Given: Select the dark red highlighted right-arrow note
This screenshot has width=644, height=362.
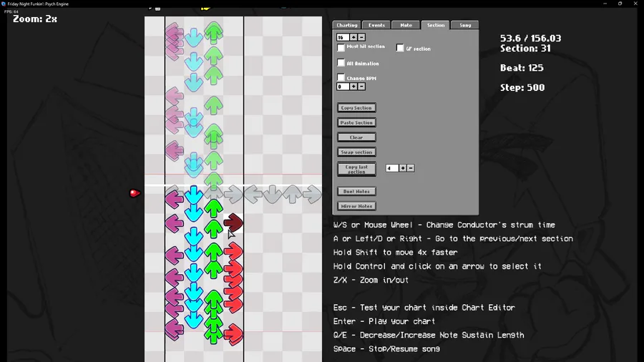Looking at the screenshot, I should pyautogui.click(x=233, y=223).
